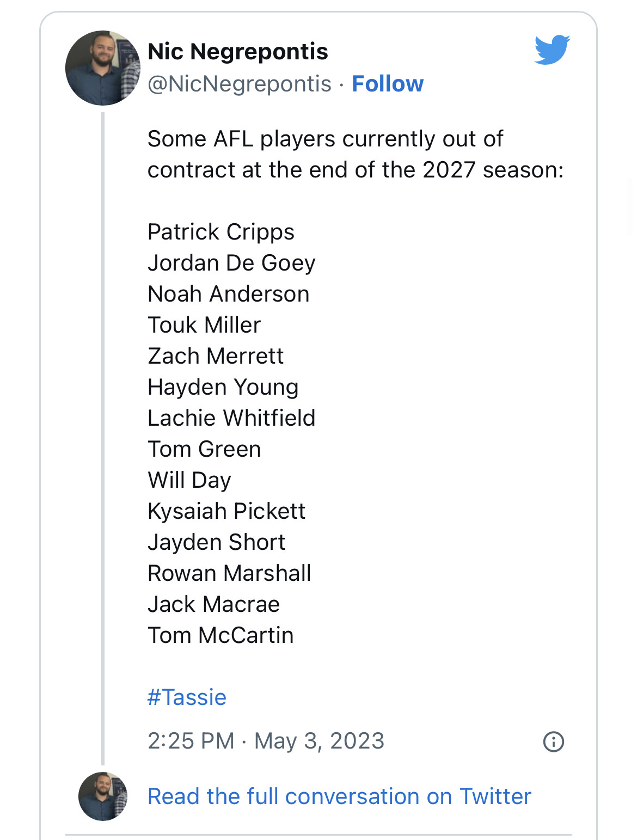This screenshot has width=637, height=840.
Task: Click the small avatar beside conversation link
Action: (103, 796)
